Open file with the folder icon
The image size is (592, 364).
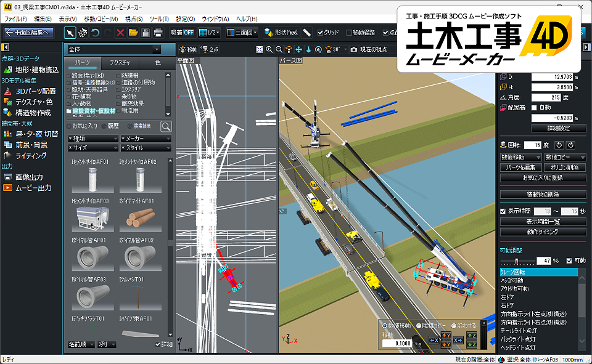coord(133,33)
